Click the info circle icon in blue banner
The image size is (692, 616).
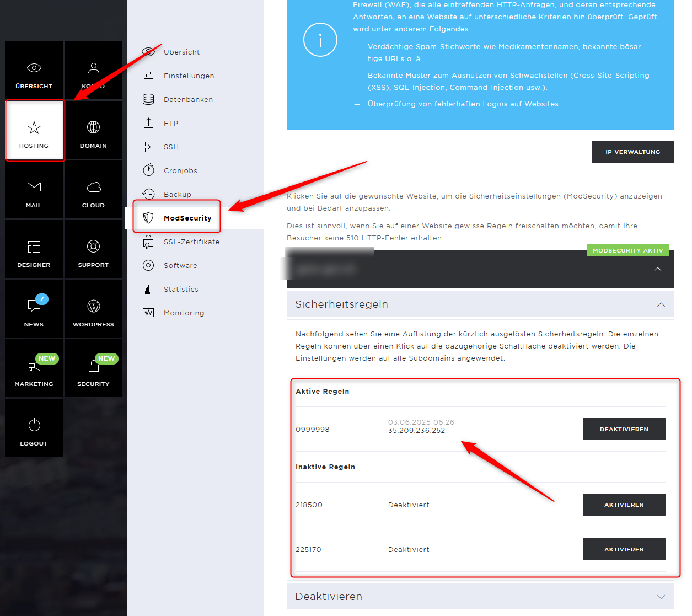click(320, 40)
